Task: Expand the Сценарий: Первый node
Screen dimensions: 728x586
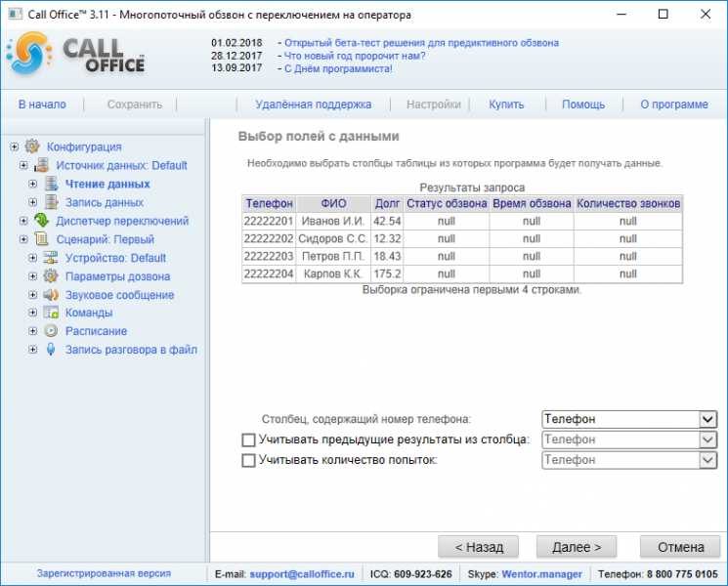Action: (x=23, y=239)
